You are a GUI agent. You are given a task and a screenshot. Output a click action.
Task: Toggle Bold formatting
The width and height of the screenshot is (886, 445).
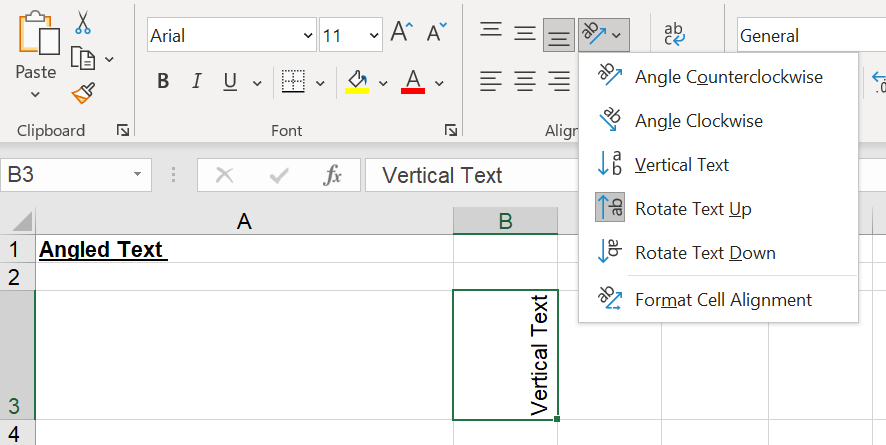[x=163, y=82]
